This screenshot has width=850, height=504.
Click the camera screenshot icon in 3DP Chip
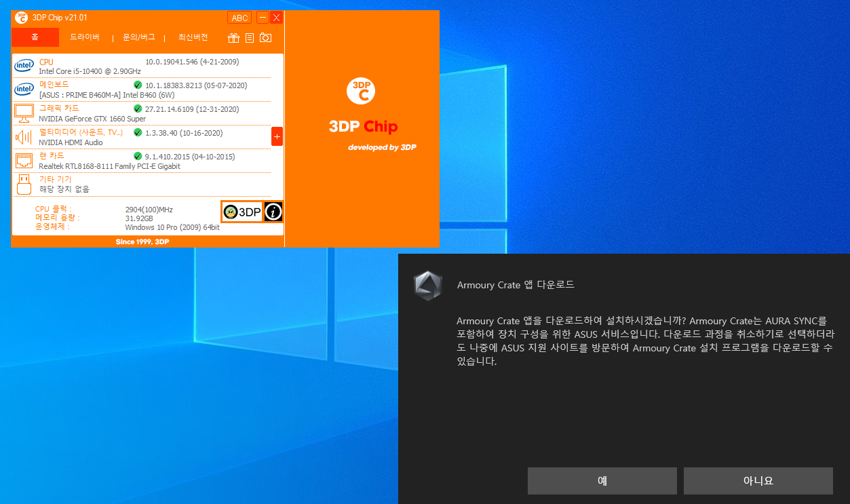click(266, 38)
